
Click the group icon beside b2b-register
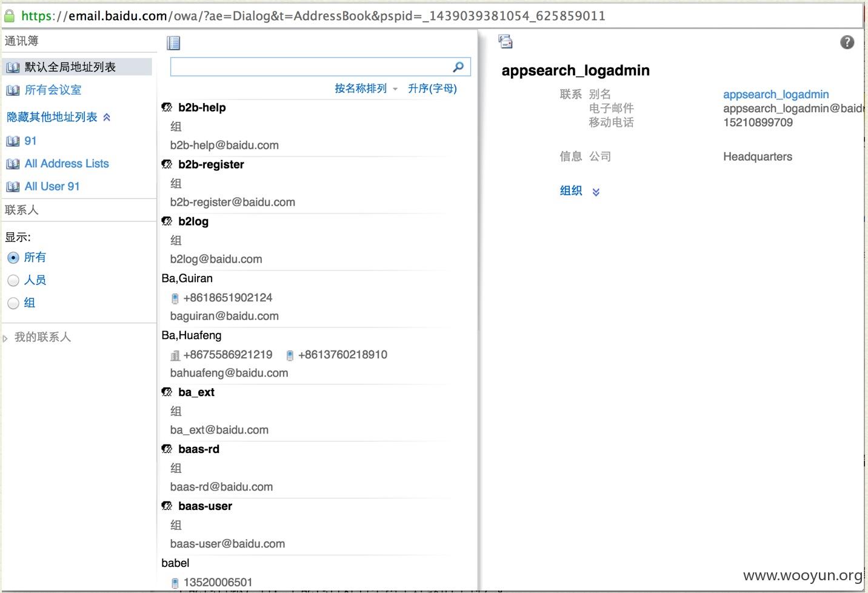(x=167, y=164)
